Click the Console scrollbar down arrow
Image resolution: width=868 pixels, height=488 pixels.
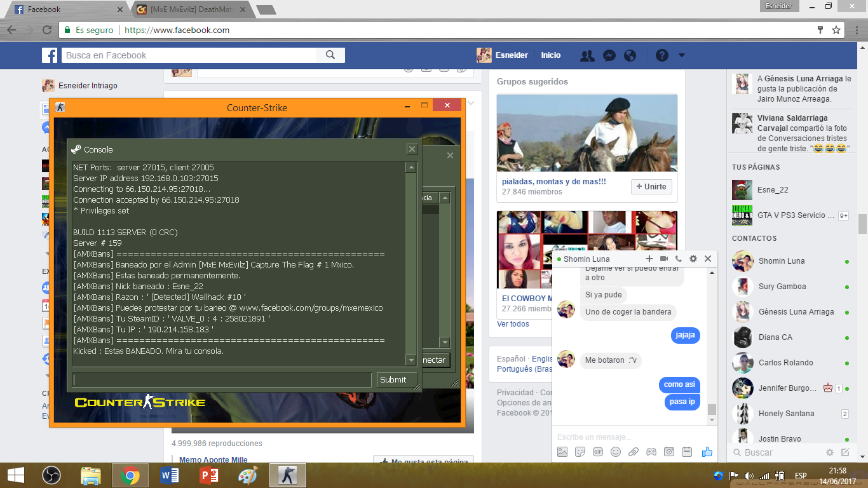click(x=411, y=360)
